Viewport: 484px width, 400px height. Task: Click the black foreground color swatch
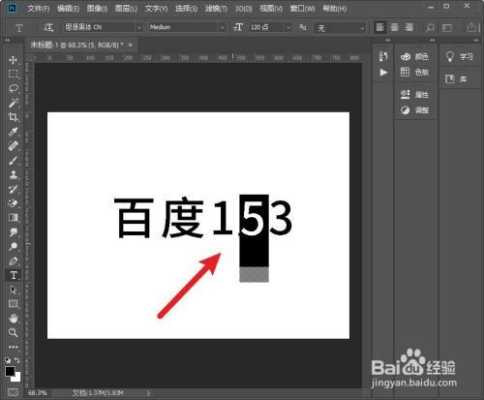pyautogui.click(x=9, y=371)
